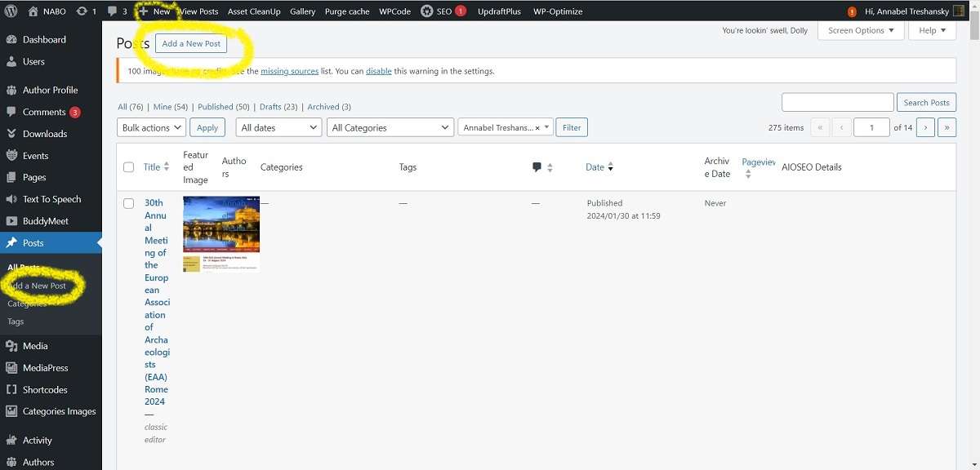Select the EAA Rome 2024 post checkbox
This screenshot has height=470, width=980.
click(x=128, y=203)
